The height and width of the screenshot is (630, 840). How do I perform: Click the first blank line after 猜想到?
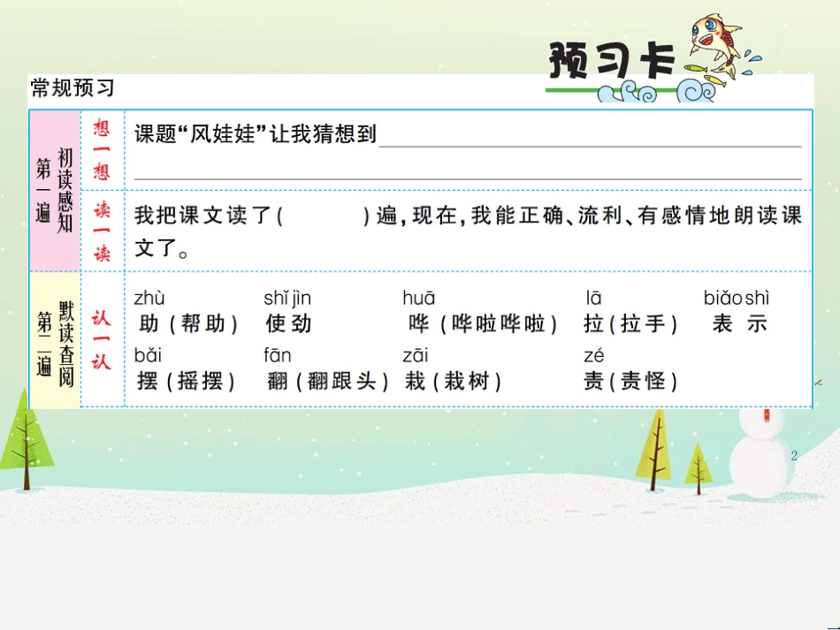point(590,146)
